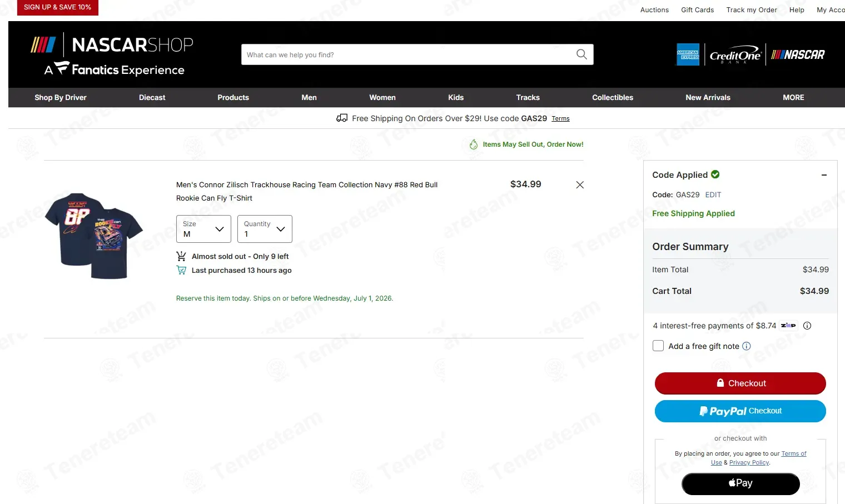Open the Collectibles menu
The height and width of the screenshot is (504, 845).
coord(613,97)
